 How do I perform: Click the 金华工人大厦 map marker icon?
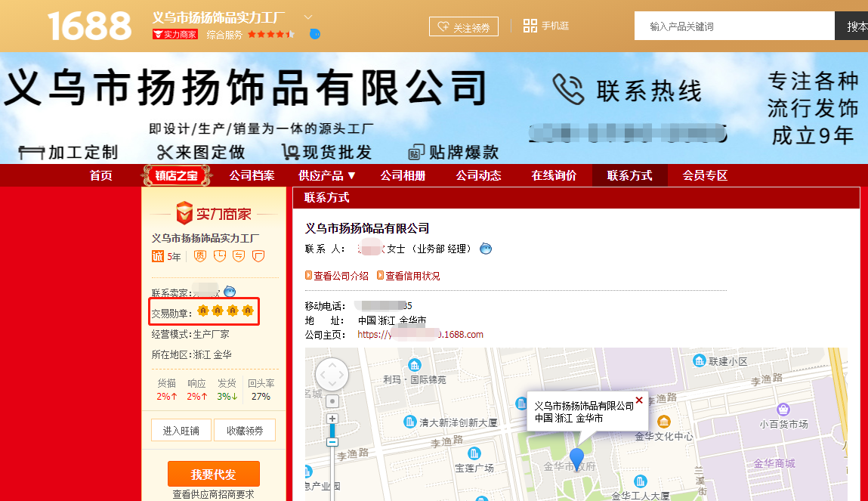coord(641,481)
